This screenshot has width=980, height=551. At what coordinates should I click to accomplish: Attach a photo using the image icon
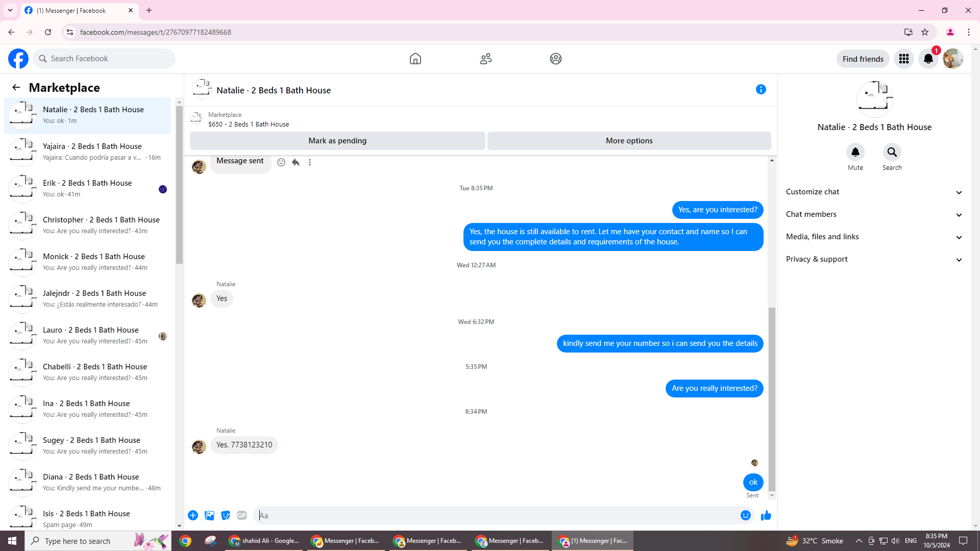coord(209,516)
